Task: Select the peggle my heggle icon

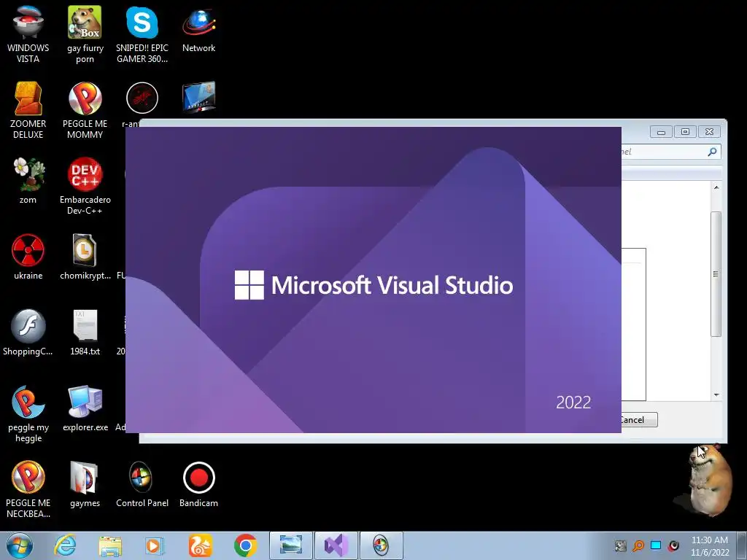Action: [x=28, y=413]
